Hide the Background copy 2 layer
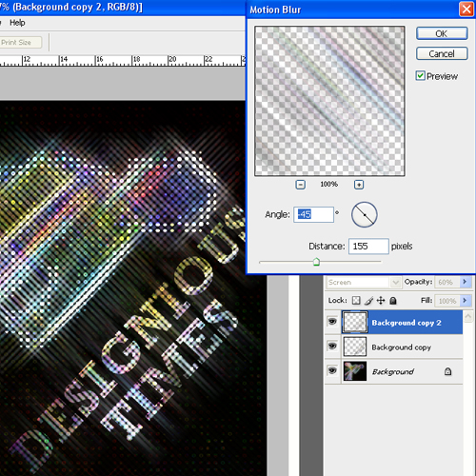Viewport: 476px width, 476px height. pos(332,322)
